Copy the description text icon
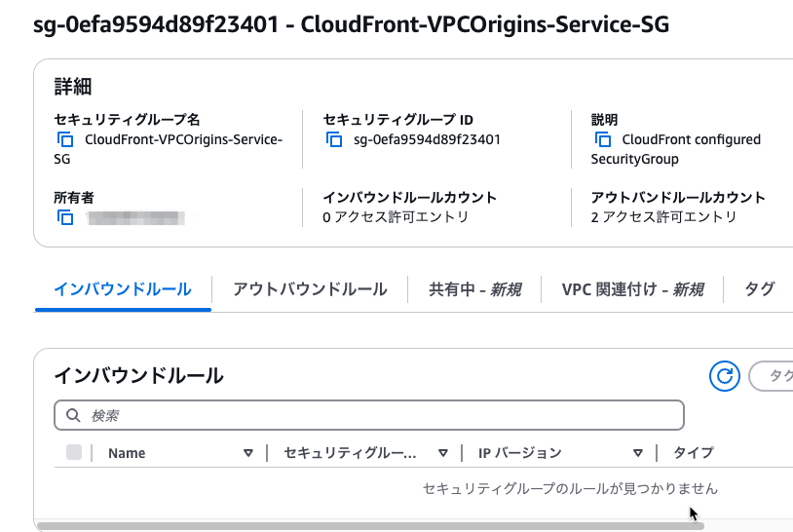 (602, 139)
